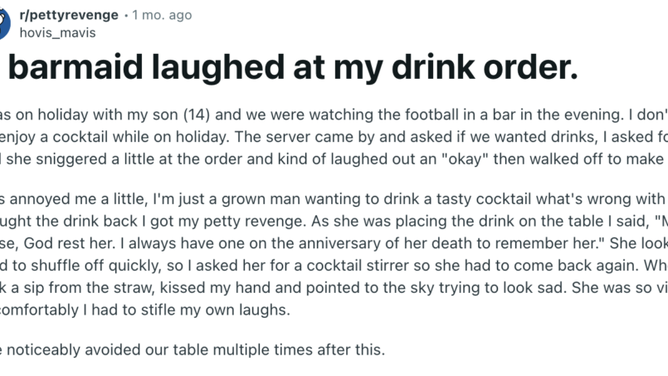View hovis_mavis user profile
The image size is (668, 376).
[x=58, y=33]
